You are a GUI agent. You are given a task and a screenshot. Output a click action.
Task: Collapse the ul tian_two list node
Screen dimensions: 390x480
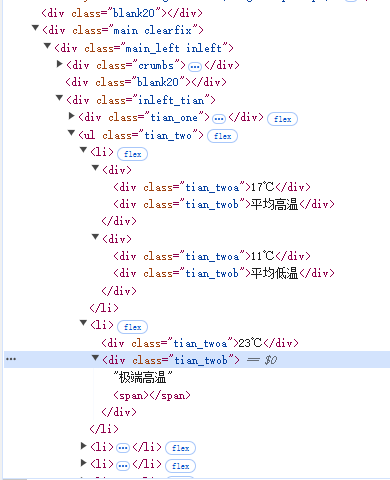tap(71, 133)
